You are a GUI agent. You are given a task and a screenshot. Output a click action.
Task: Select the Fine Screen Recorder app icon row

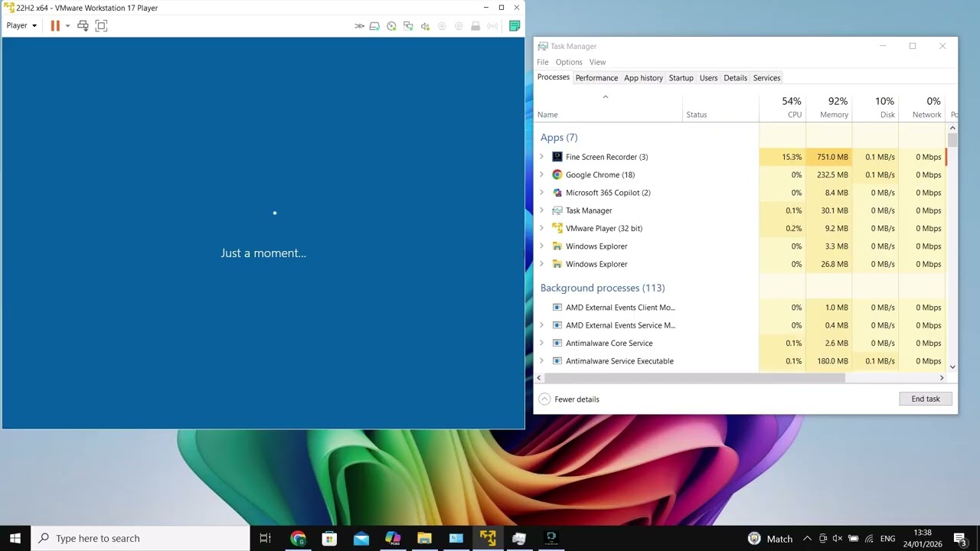(557, 157)
